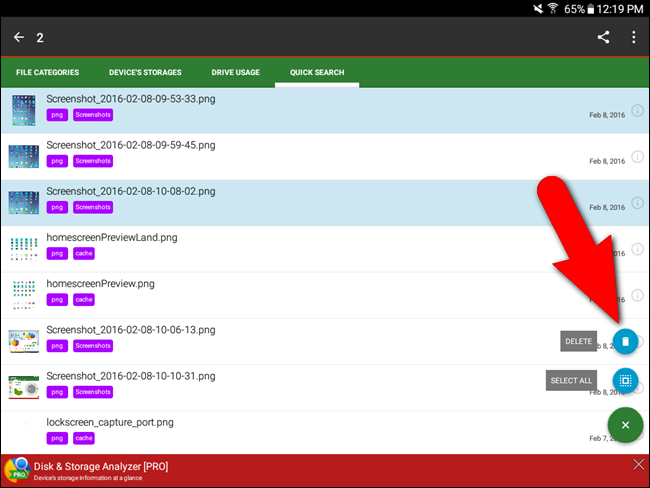Select the Quick Search tab

[x=317, y=73]
